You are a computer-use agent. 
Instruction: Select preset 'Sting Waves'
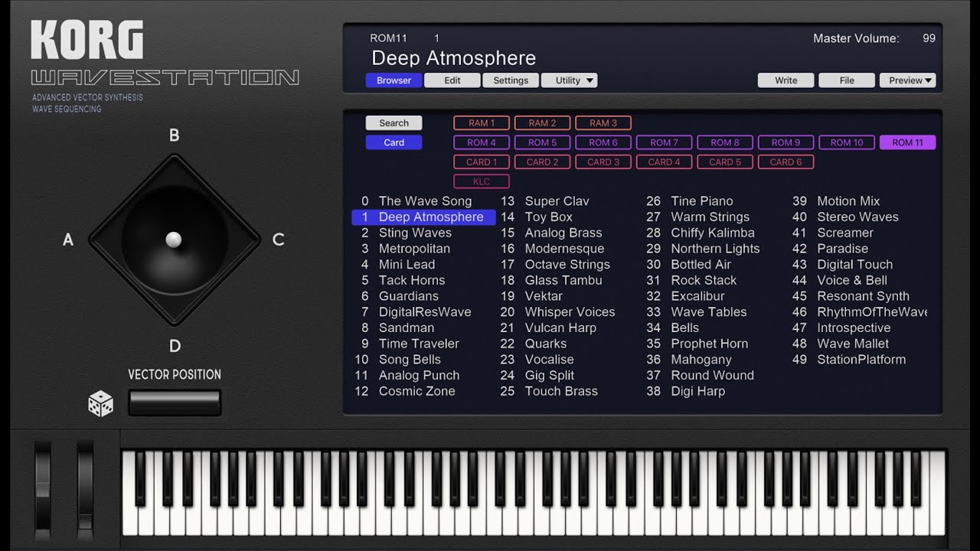tap(415, 233)
